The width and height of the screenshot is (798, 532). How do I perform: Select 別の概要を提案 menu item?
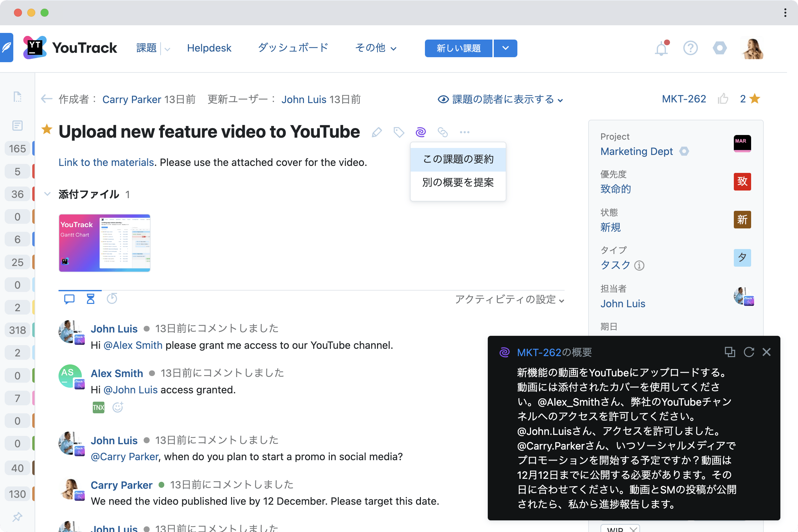pyautogui.click(x=458, y=183)
